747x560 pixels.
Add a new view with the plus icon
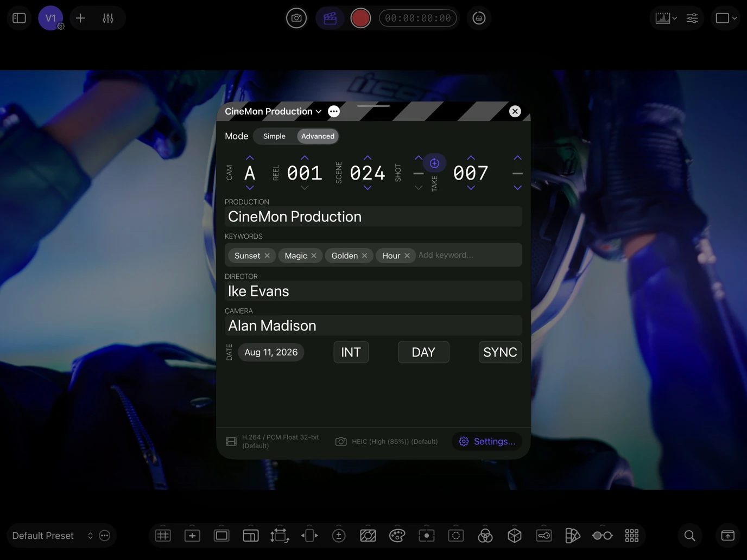80,18
